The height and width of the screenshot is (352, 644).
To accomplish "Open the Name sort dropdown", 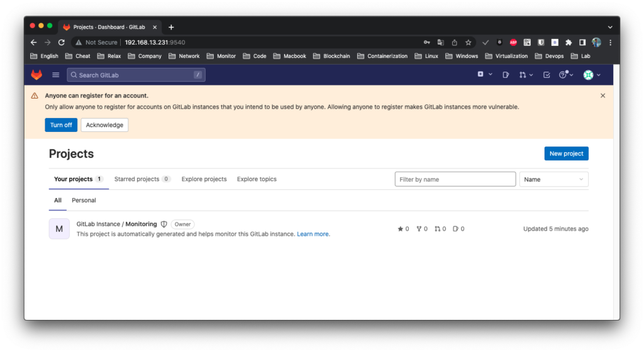I will [x=553, y=179].
